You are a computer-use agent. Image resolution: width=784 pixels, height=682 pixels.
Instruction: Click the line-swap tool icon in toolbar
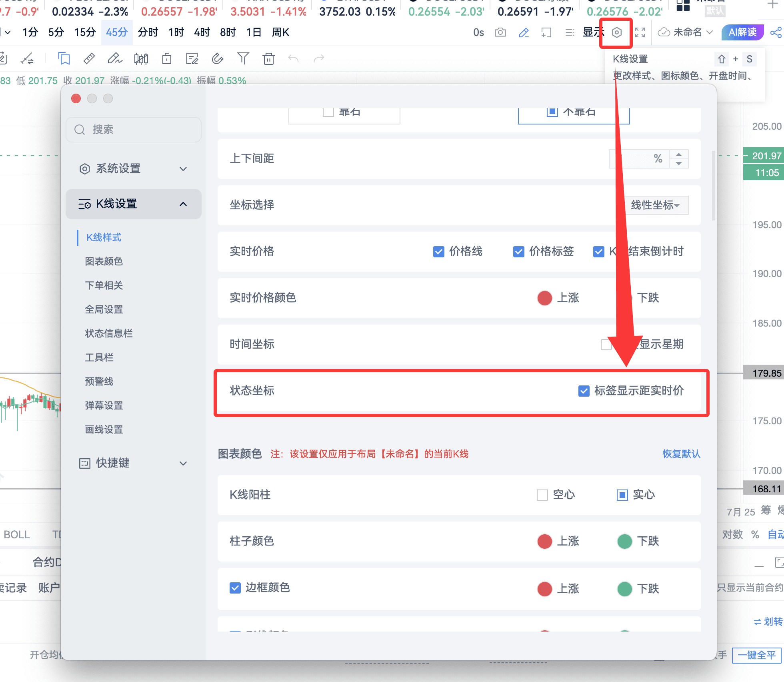click(x=27, y=59)
